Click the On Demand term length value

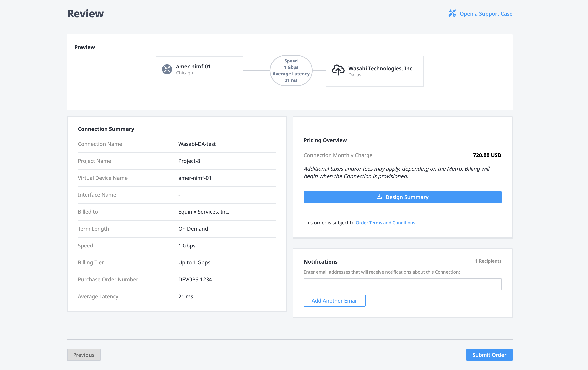(193, 229)
